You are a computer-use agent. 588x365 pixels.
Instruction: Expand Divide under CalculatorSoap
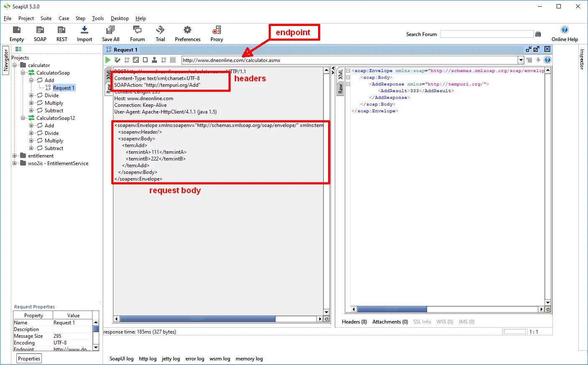pos(31,95)
